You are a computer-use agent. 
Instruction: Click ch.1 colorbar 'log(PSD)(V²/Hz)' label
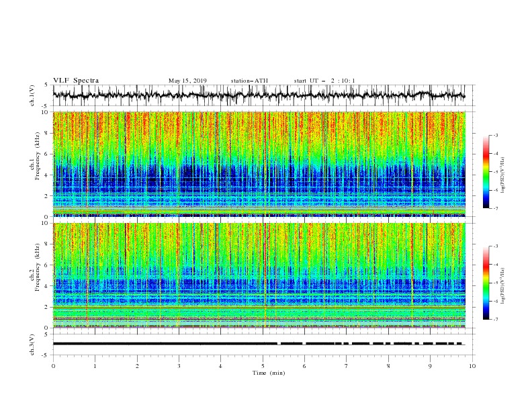tap(503, 175)
